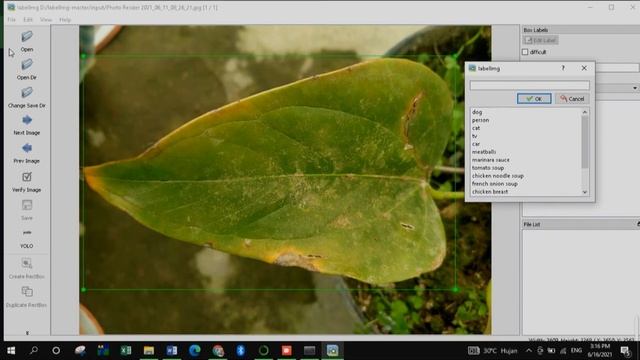Open the Windows Start menu
This screenshot has width=640, height=360.
pos(11,350)
